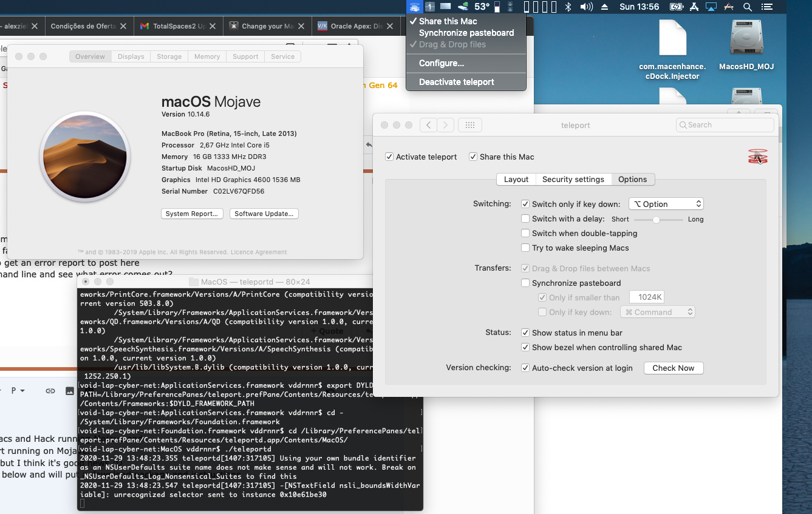Viewport: 812px width, 514px height.
Task: Click the teleportd Terminal window title
Action: pos(256,282)
